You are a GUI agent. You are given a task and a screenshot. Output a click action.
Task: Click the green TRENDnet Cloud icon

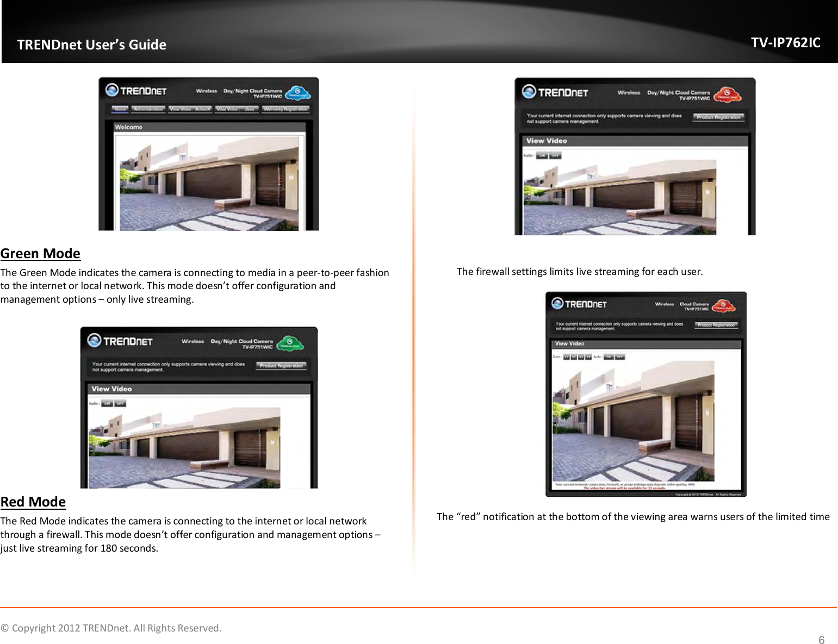click(290, 343)
